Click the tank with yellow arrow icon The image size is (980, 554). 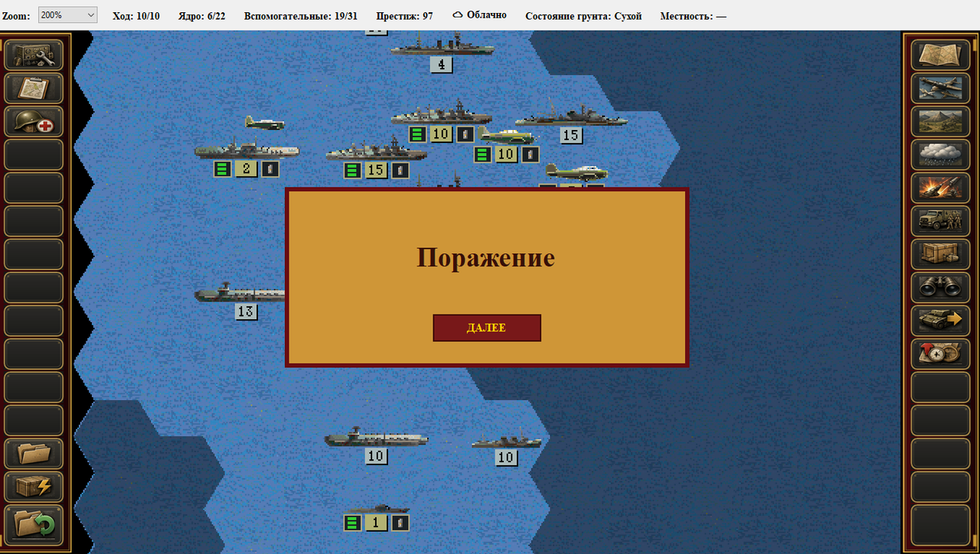point(940,321)
